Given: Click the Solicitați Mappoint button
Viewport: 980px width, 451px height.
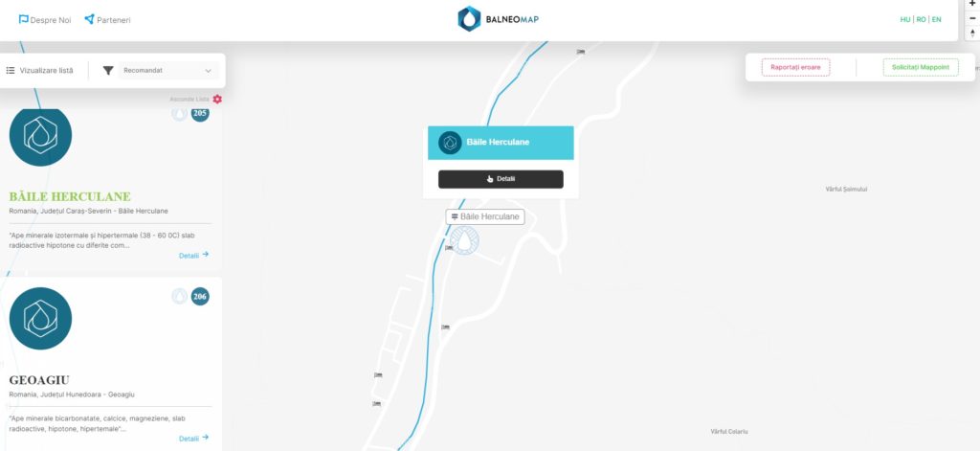Looking at the screenshot, I should coord(921,67).
